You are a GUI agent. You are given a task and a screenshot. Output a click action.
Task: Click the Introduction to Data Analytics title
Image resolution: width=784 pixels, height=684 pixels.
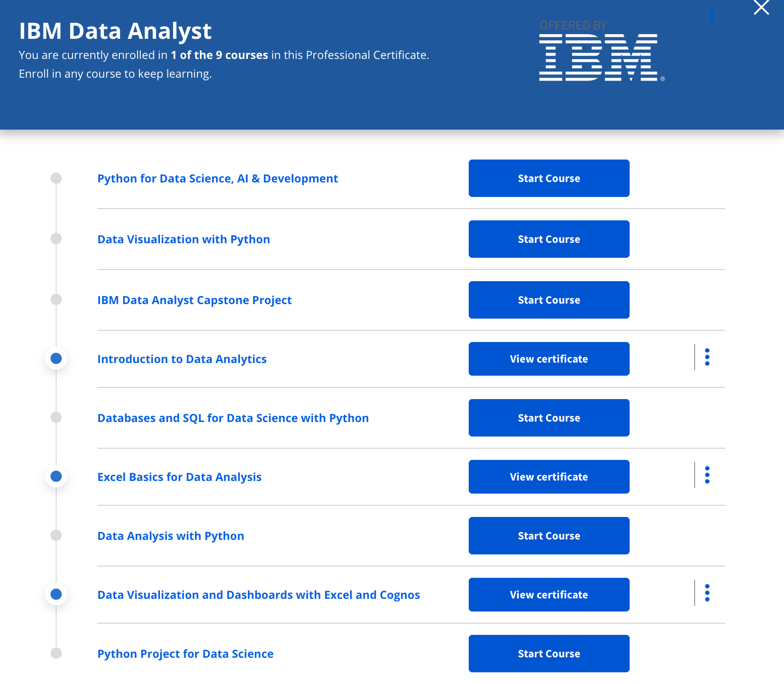pos(182,359)
